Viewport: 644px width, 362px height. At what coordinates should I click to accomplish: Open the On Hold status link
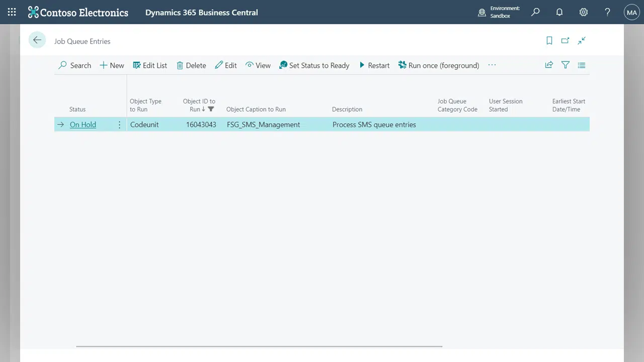coord(83,124)
